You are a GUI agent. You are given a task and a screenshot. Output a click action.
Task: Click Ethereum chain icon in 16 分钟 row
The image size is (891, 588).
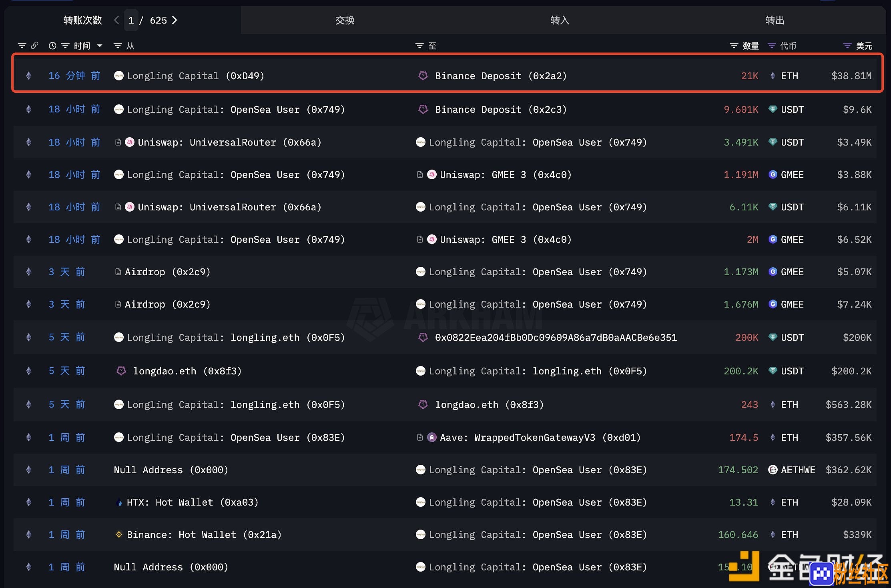click(x=29, y=76)
